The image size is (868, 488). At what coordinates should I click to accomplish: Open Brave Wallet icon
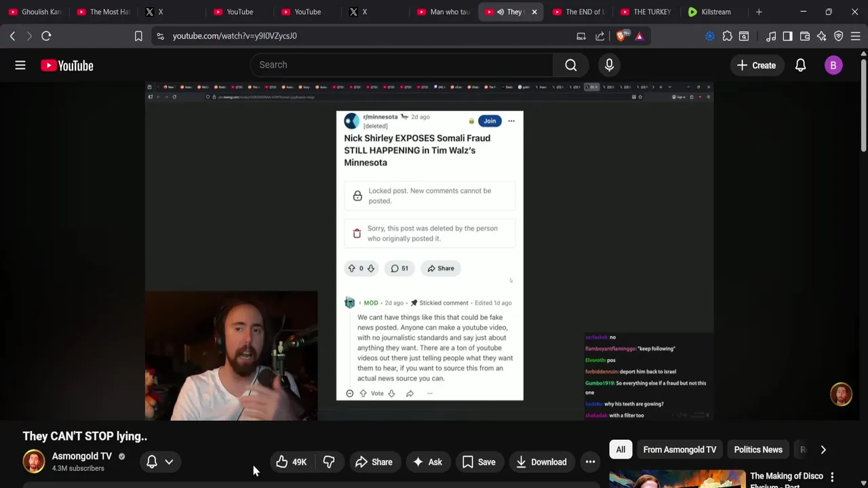point(805,36)
